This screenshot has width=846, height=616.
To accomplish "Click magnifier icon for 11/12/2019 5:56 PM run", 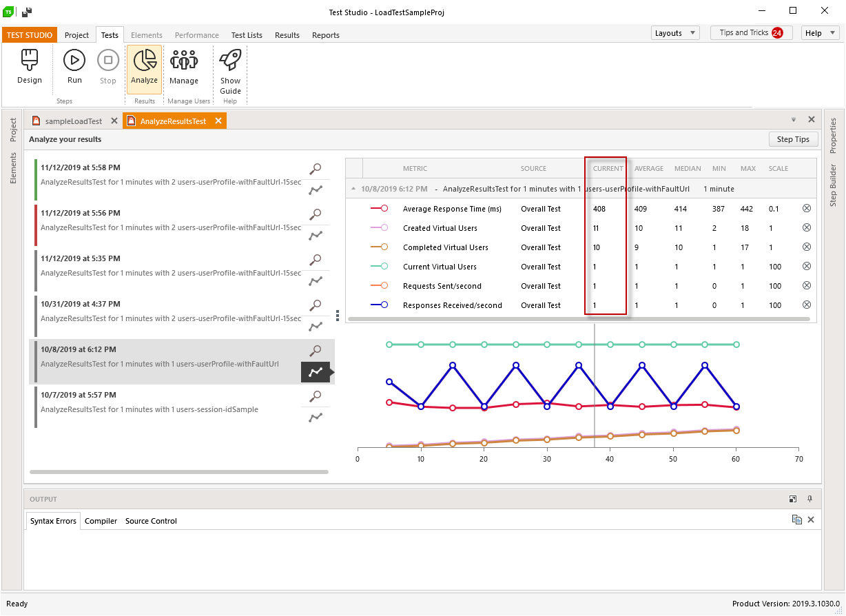I will [316, 214].
